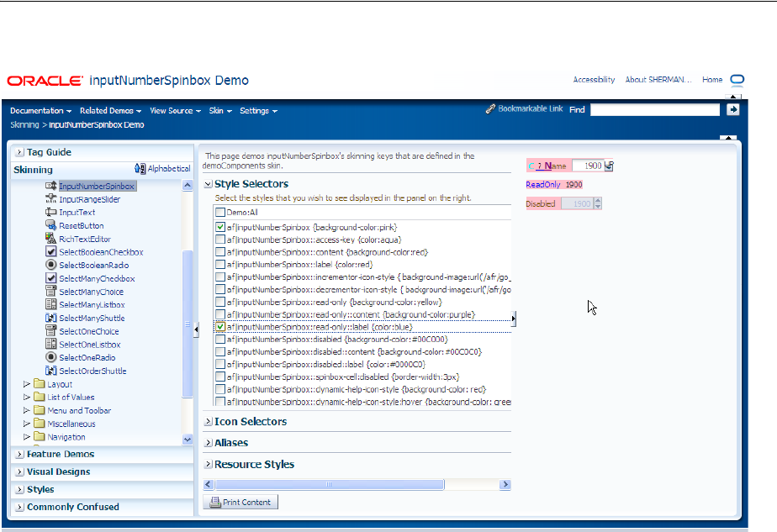Open the Documentation menu

click(40, 110)
